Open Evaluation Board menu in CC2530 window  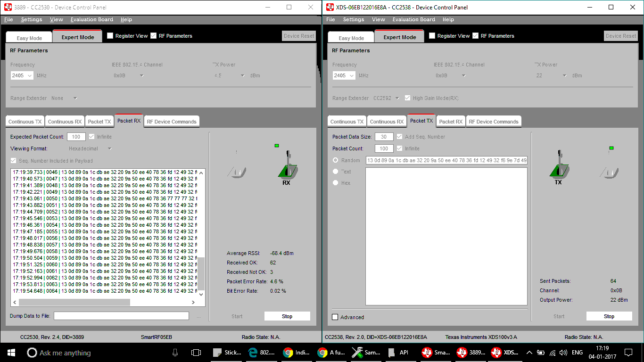point(91,19)
